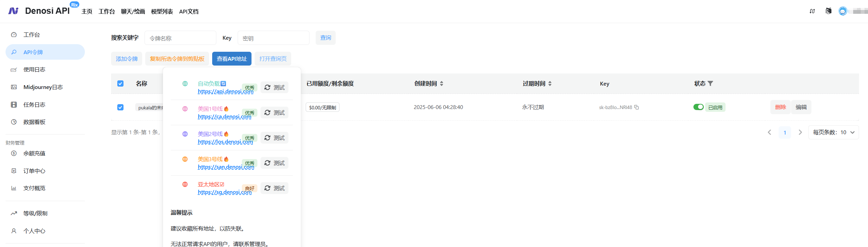Open the https://sg.denosi.com link
This screenshot has width=868, height=247.
coord(225,192)
